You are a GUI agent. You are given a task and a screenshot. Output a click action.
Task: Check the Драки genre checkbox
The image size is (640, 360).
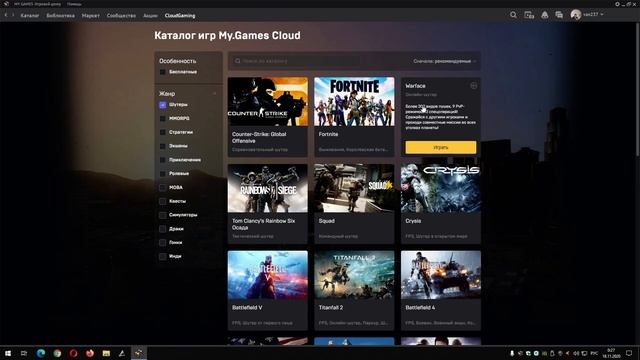(x=162, y=229)
